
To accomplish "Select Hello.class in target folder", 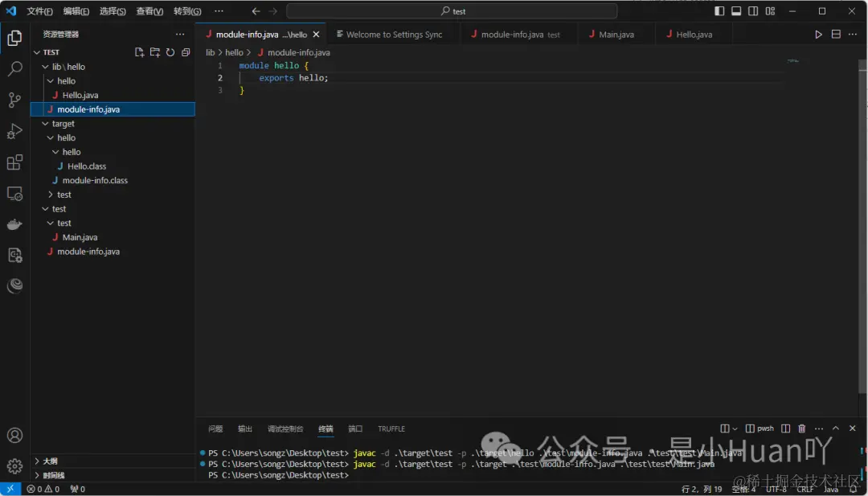I will click(113, 166).
